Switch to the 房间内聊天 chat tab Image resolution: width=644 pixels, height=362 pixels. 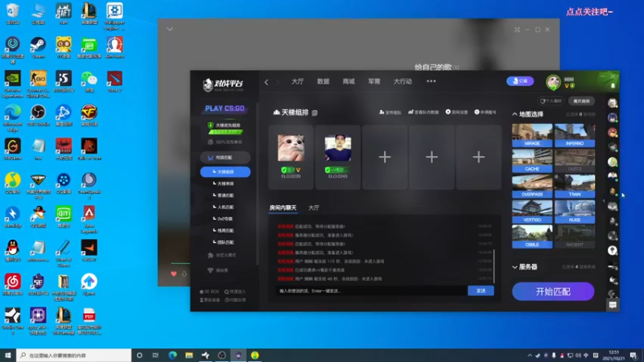coord(283,208)
